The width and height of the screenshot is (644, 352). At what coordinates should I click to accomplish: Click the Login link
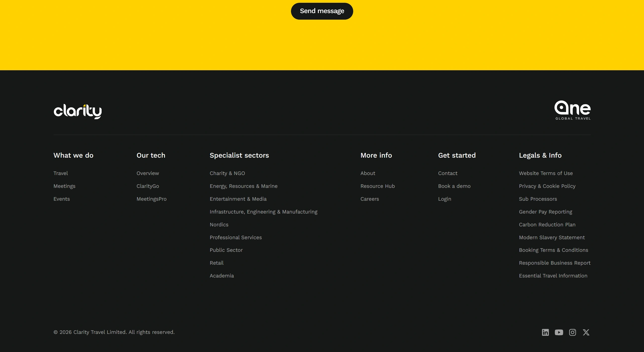pos(444,199)
